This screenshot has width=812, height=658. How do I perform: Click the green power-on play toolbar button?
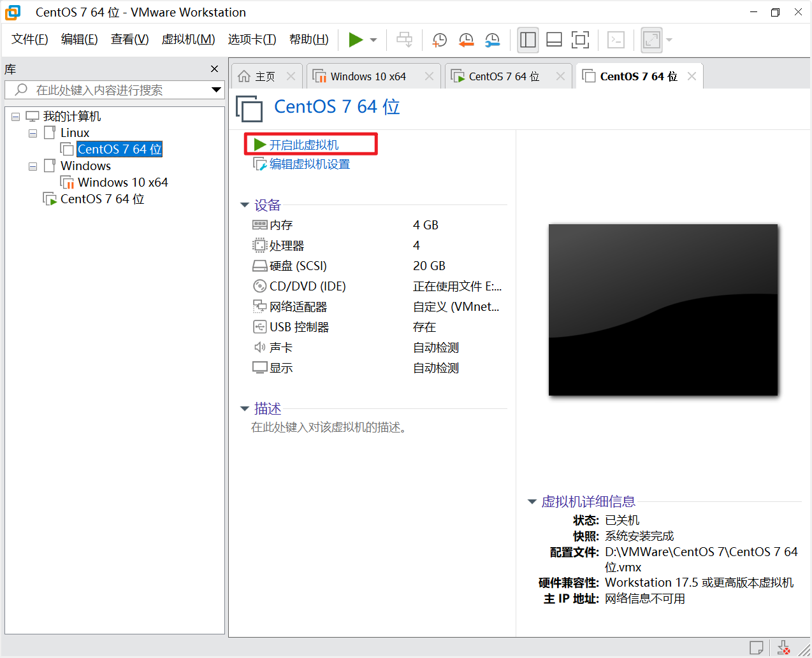pyautogui.click(x=356, y=40)
